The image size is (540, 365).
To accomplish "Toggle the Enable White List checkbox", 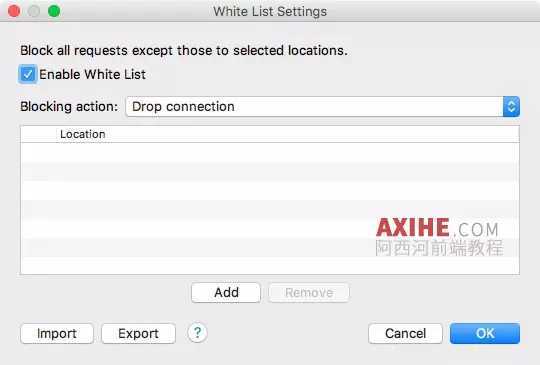I will 28,74.
